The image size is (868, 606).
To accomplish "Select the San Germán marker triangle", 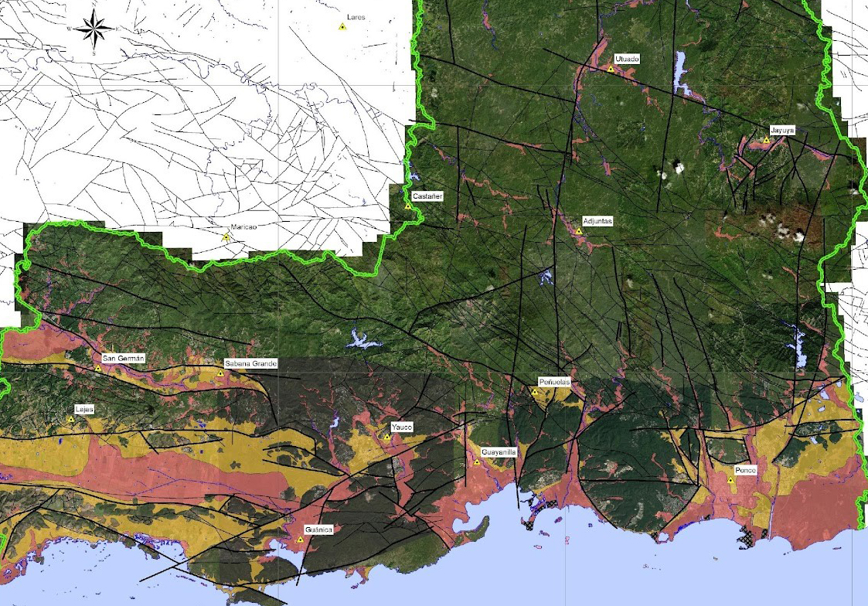I will [99, 369].
